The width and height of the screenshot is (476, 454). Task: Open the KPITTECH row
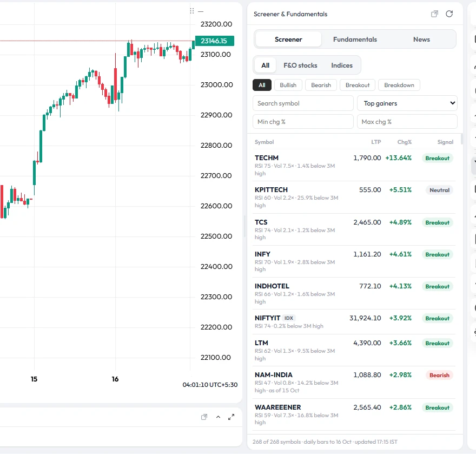[354, 198]
